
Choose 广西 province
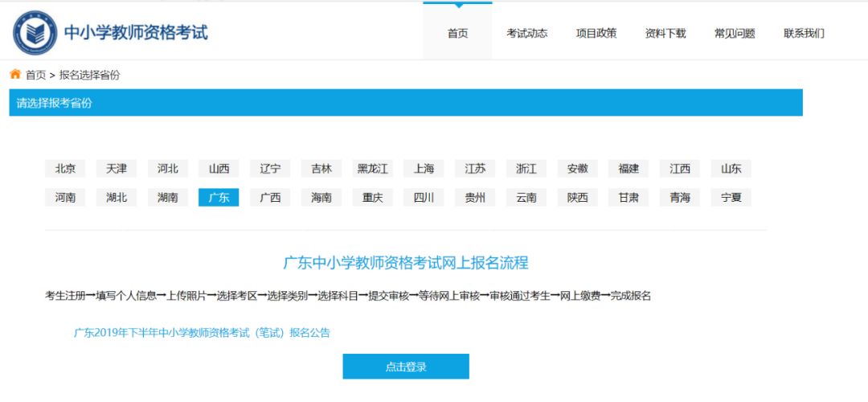coord(270,198)
